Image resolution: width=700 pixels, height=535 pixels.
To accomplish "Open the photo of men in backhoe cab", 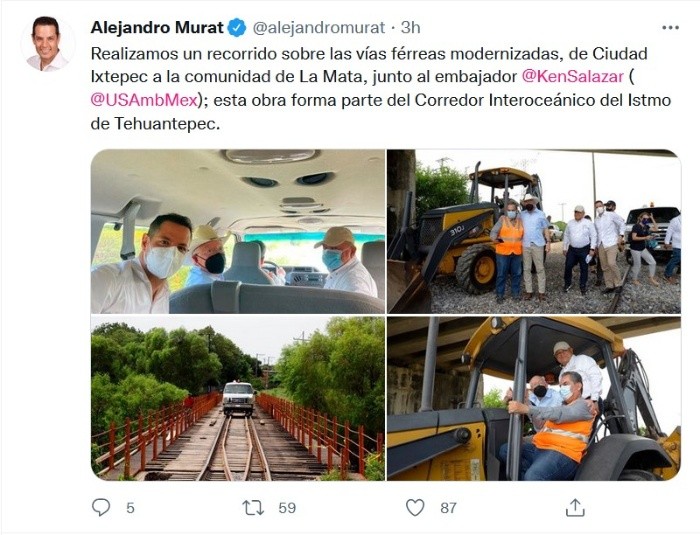I will click(534, 398).
